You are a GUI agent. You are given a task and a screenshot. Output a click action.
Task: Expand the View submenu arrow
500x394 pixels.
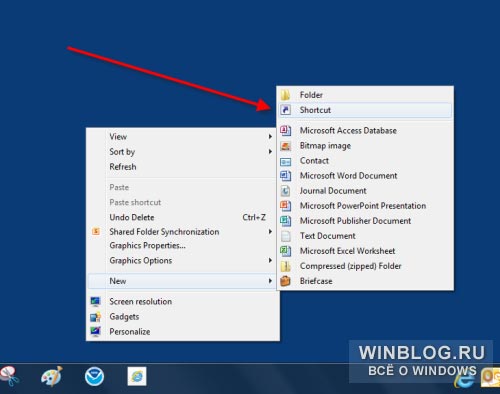[270, 136]
